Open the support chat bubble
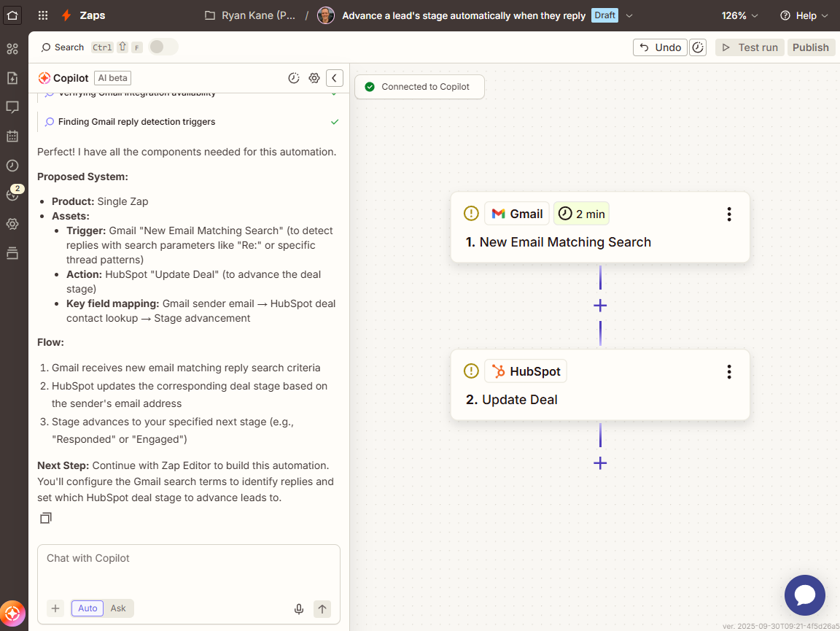Screen dimensions: 840x631 [x=805, y=595]
